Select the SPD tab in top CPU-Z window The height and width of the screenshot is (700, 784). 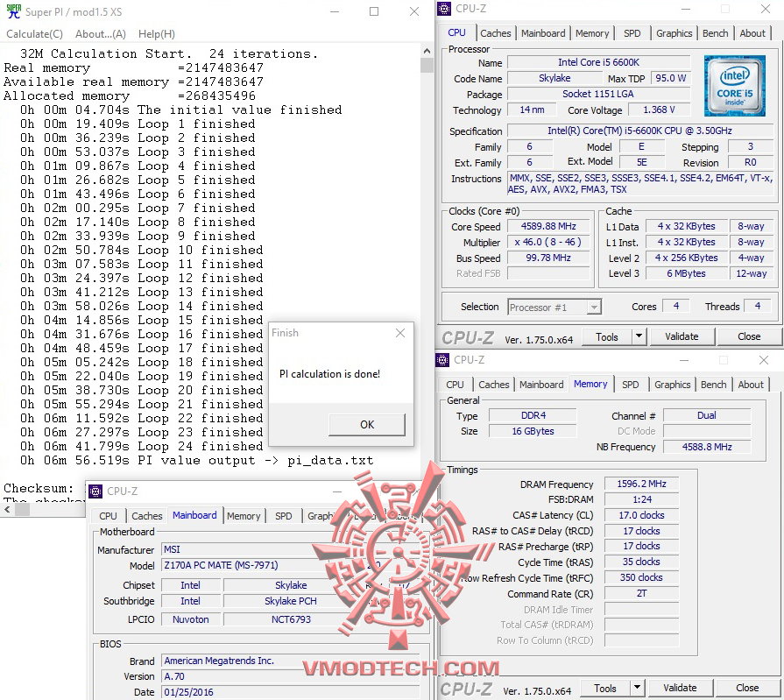tap(632, 33)
